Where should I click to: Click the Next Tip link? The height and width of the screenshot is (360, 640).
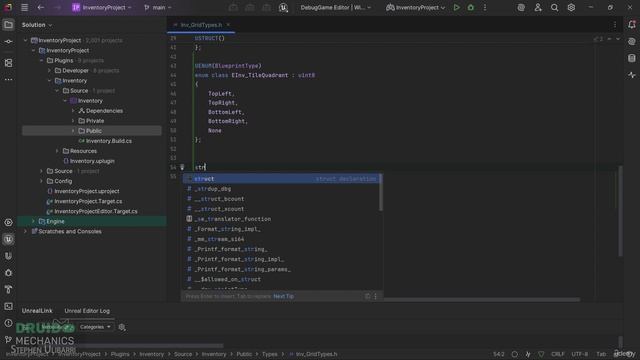click(284, 296)
